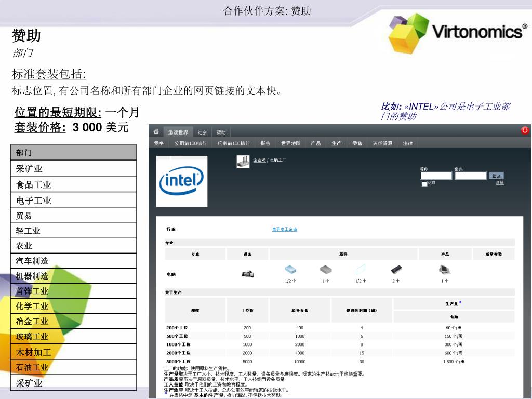Open the 法律 menu item

407,143
